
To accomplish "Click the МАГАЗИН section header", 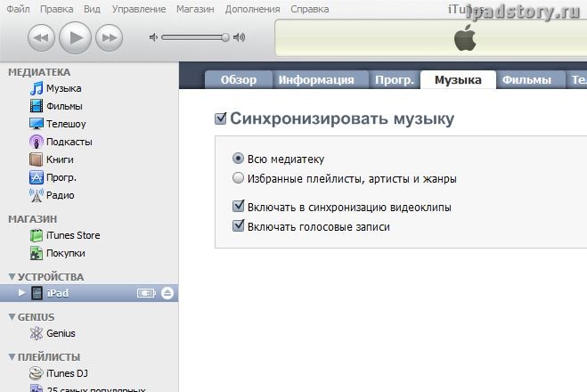I will click(33, 219).
